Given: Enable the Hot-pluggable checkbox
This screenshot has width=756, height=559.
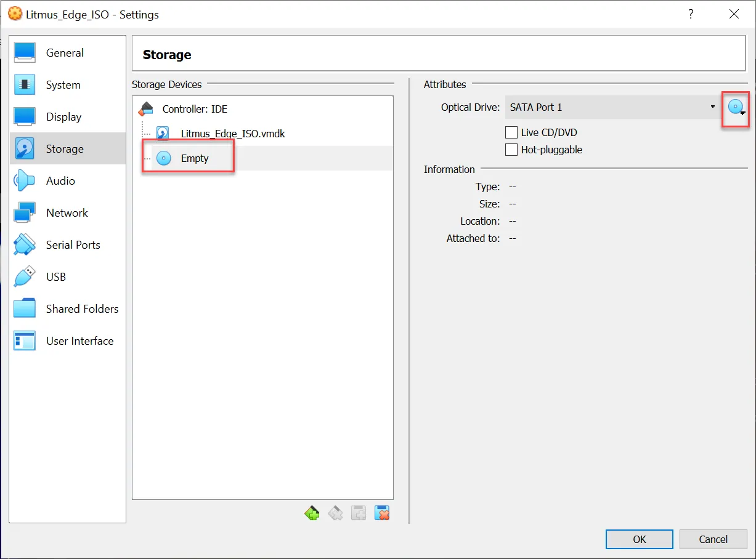Looking at the screenshot, I should 511,150.
